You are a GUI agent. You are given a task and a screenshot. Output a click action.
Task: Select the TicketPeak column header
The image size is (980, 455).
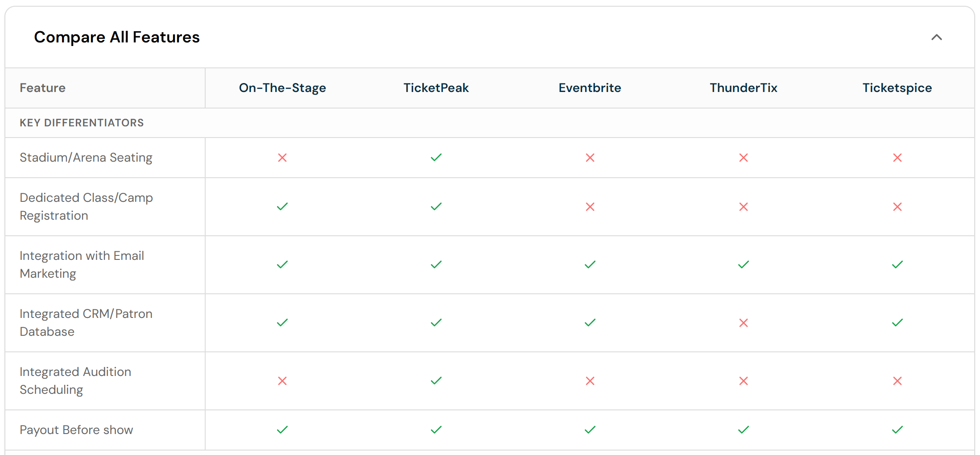[436, 88]
